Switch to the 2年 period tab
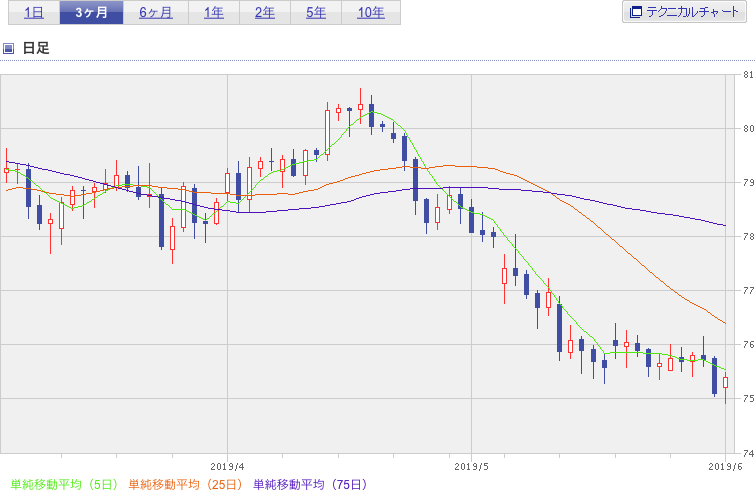Screen dimensions: 755x493 [265, 13]
